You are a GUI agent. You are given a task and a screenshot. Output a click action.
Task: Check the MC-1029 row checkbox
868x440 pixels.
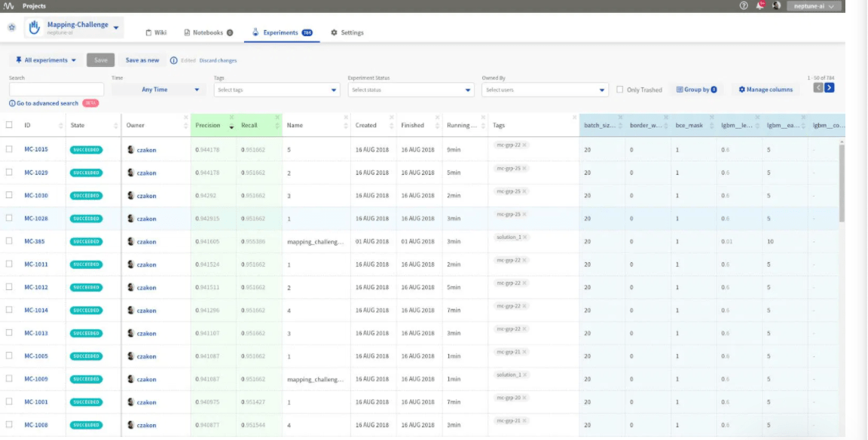click(x=9, y=172)
